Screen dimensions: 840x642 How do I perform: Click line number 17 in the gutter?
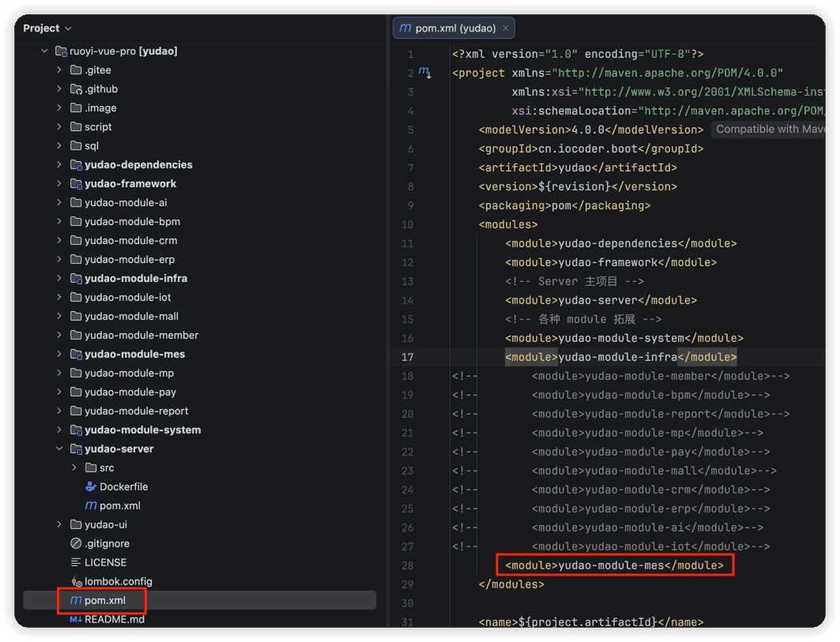(408, 357)
